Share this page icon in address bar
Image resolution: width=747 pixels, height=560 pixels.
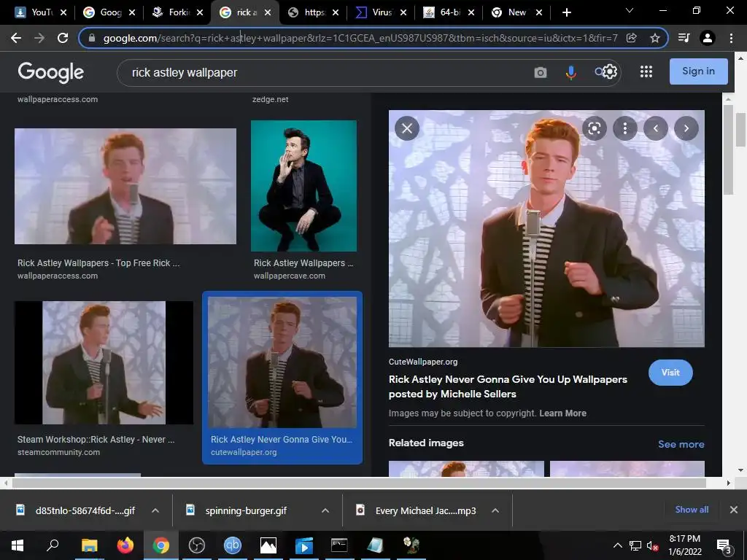pyautogui.click(x=632, y=38)
